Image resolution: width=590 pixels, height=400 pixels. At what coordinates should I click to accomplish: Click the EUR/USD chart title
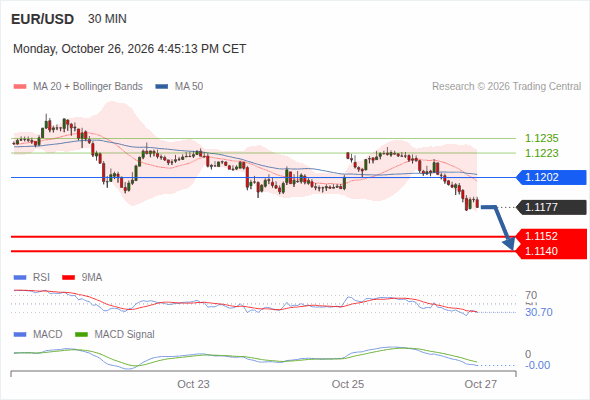point(43,19)
